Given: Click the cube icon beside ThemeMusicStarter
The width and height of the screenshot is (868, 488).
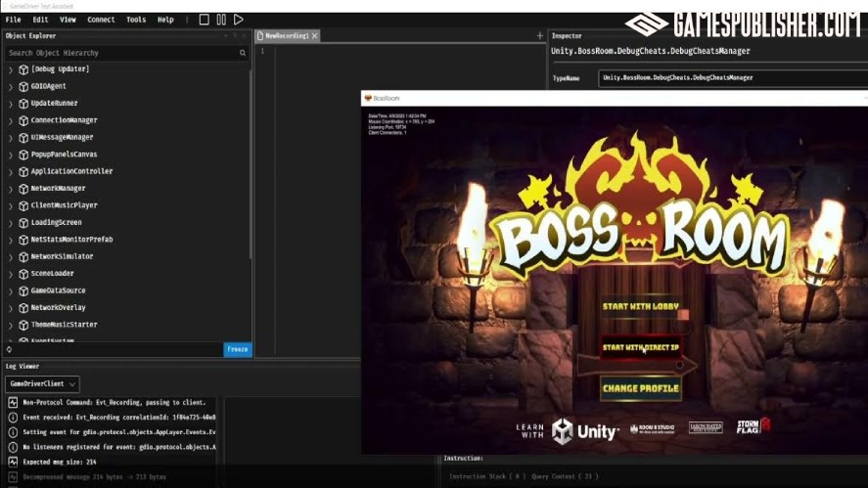Looking at the screenshot, I should click(x=23, y=326).
